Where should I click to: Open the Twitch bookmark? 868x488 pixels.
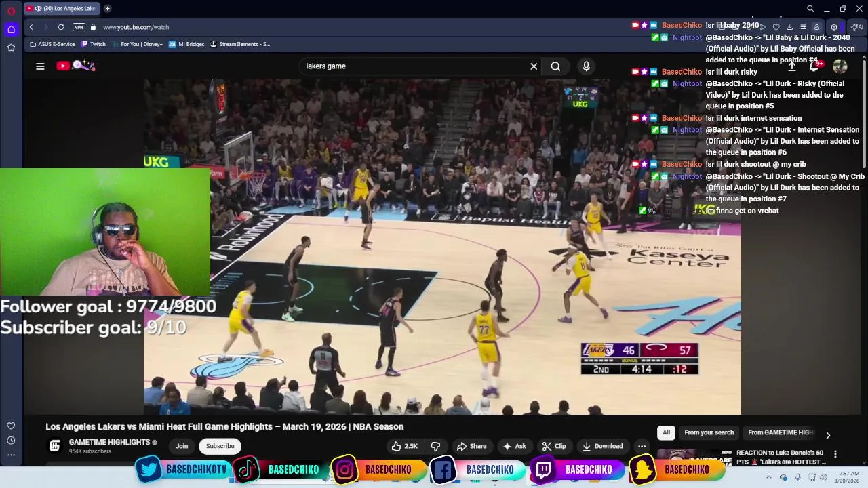pyautogui.click(x=94, y=44)
